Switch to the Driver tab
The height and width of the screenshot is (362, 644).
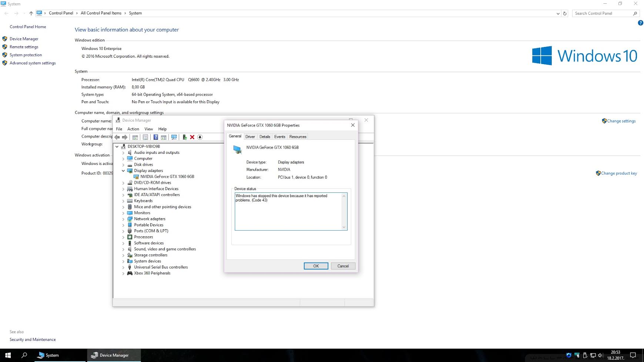pyautogui.click(x=250, y=136)
